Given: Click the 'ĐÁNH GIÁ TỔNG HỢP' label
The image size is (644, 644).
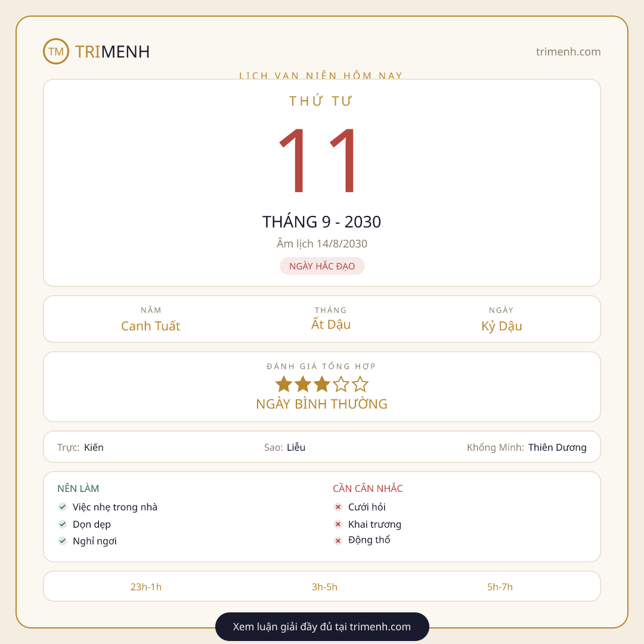Looking at the screenshot, I should click(321, 366).
